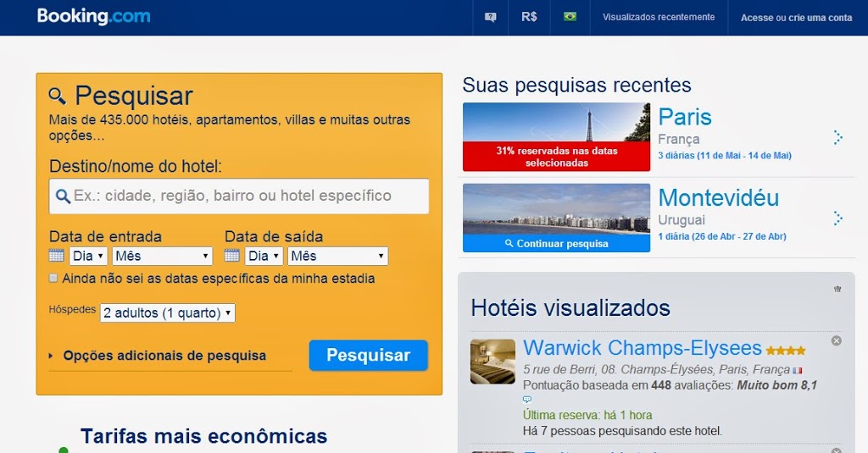Open the Warwick Champs-Elysees hotel link
The width and height of the screenshot is (868, 453).
tap(642, 348)
